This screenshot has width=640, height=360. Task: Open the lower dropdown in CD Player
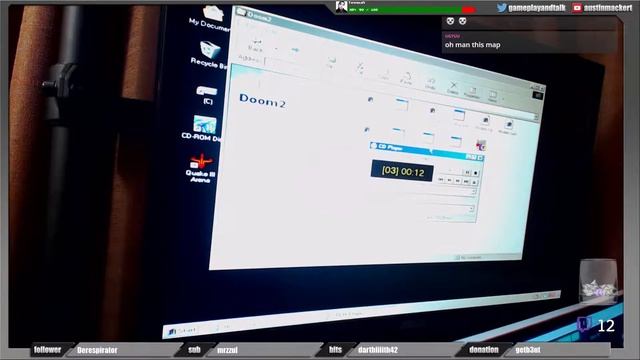click(x=471, y=209)
